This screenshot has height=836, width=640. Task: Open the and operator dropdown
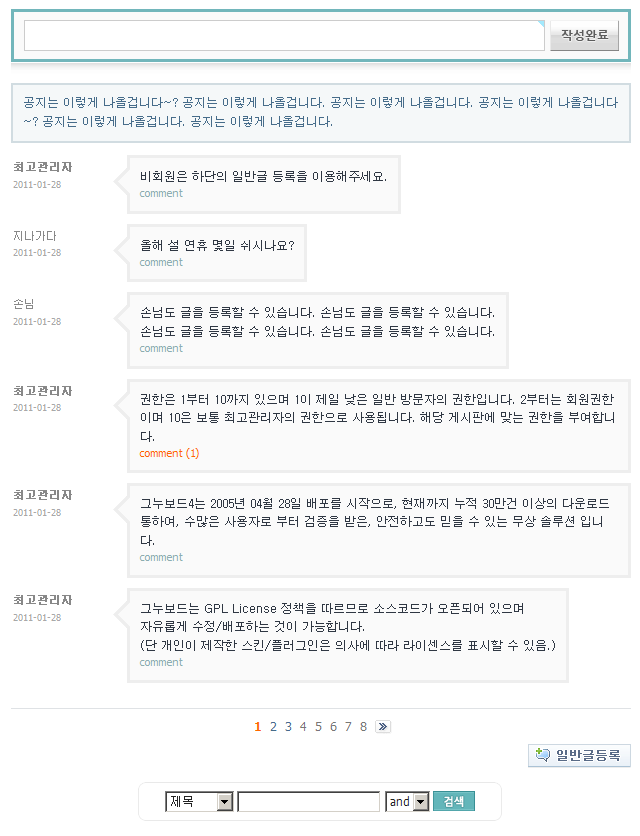click(x=407, y=802)
